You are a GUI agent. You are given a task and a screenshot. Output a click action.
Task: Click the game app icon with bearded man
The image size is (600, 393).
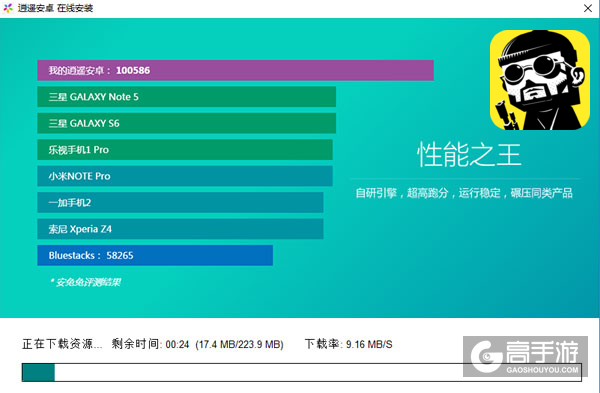[540, 80]
